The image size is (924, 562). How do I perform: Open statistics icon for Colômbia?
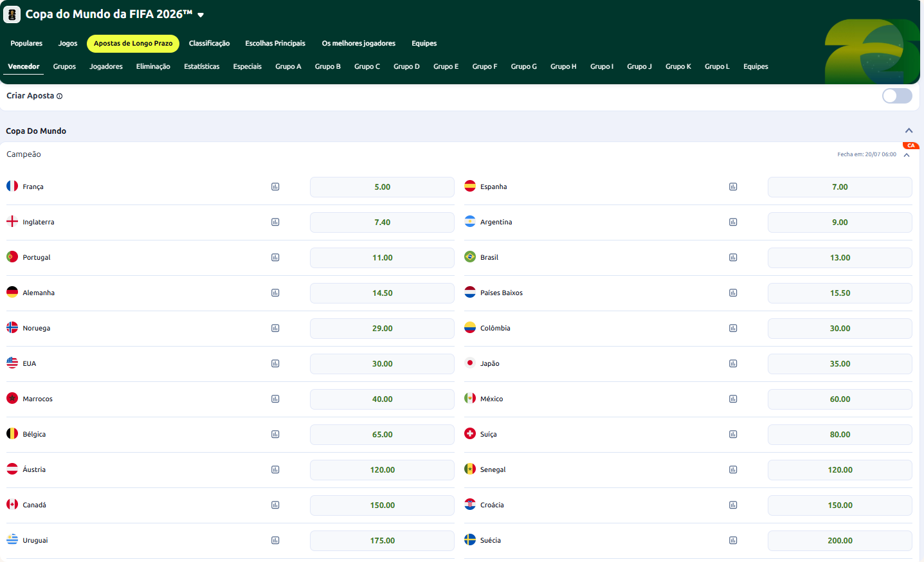click(733, 329)
